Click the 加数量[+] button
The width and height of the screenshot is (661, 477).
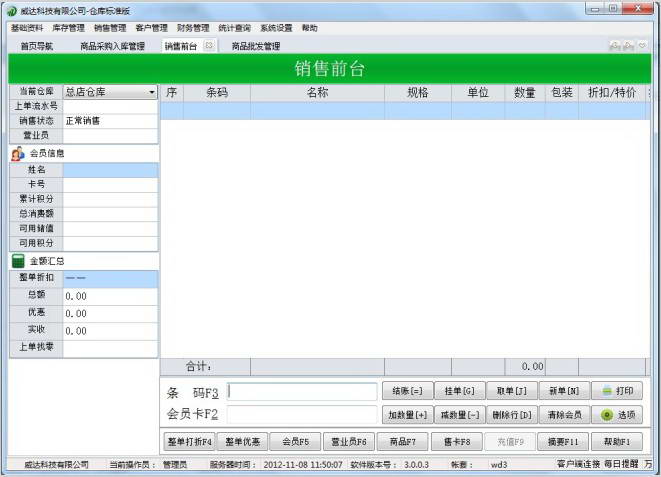407,415
